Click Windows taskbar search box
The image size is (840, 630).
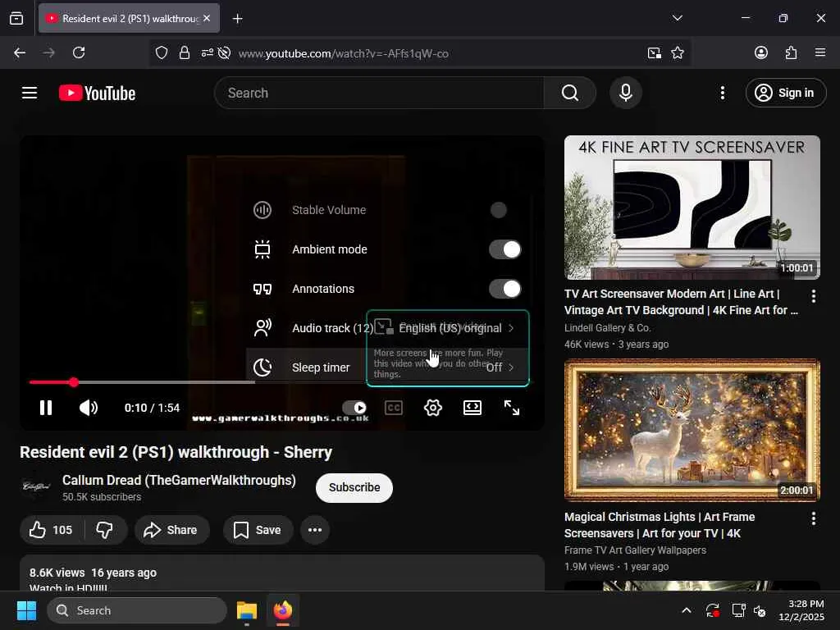click(137, 610)
